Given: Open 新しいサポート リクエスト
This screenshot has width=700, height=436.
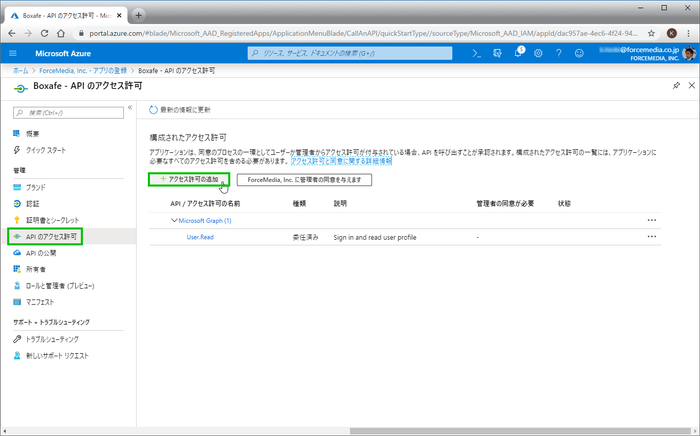Looking at the screenshot, I should tap(57, 356).
